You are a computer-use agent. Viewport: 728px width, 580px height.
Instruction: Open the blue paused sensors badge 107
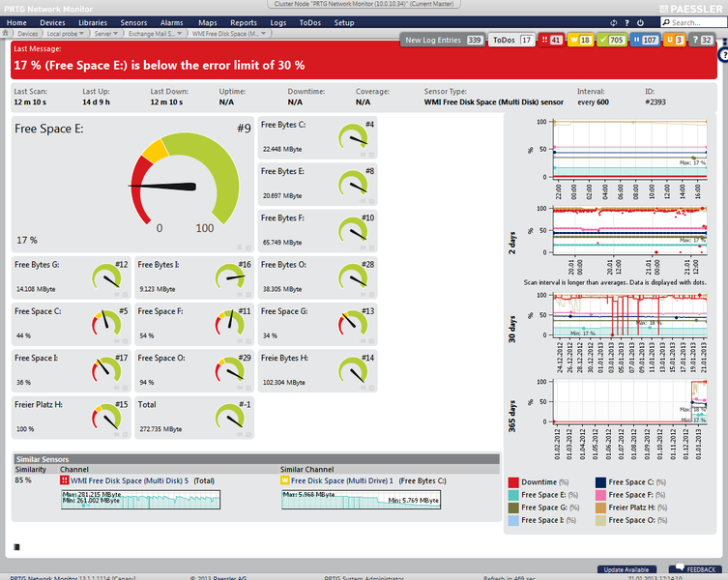pos(646,40)
